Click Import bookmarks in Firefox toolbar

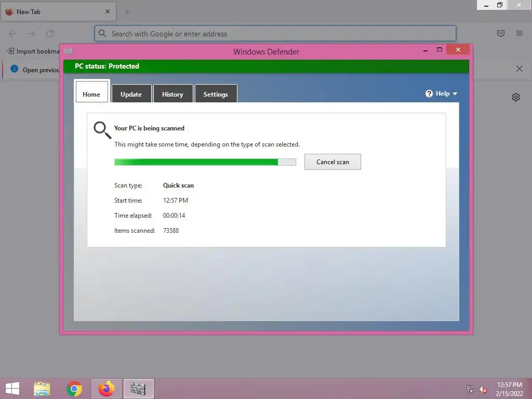tap(33, 51)
